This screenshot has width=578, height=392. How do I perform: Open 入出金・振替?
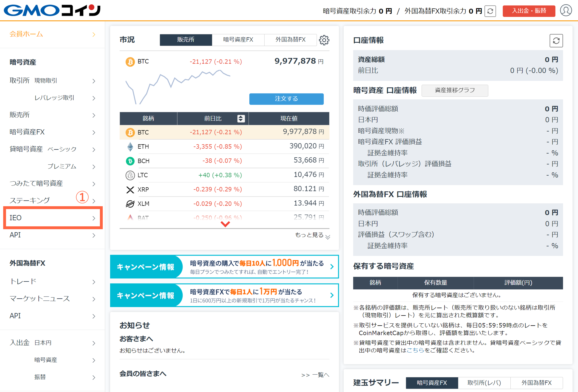[x=529, y=11]
